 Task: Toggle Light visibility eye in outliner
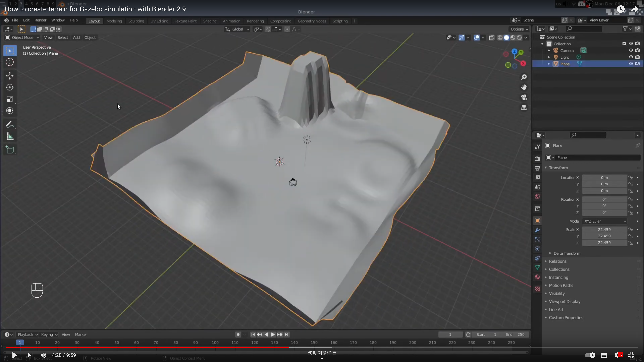coord(631,57)
